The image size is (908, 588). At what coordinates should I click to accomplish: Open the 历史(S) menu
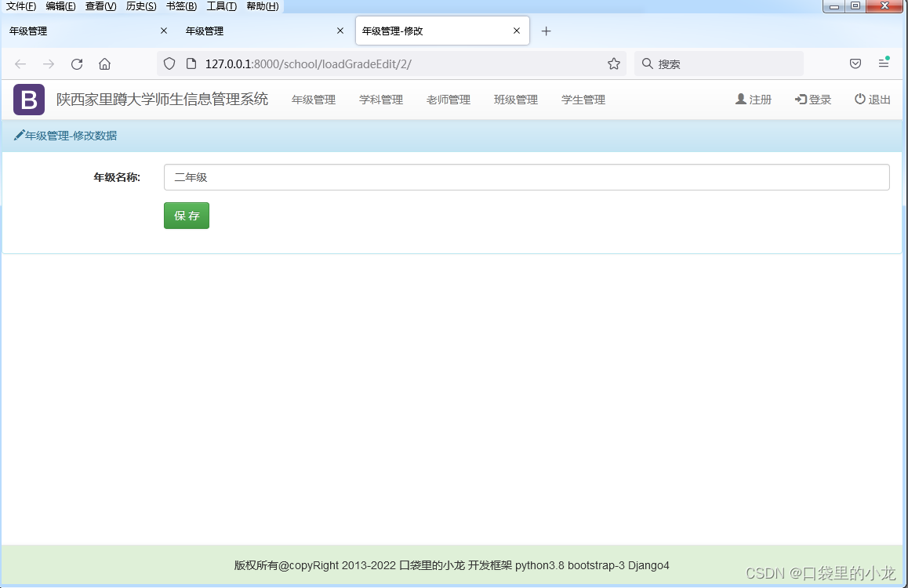[x=140, y=6]
